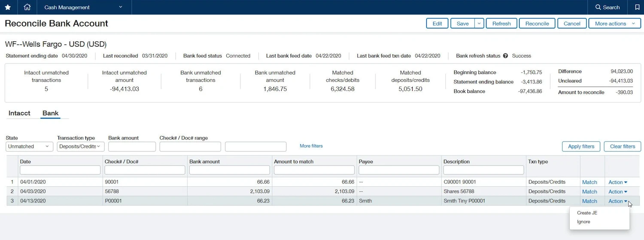Open the bookmark icon in top bar
This screenshot has width=644, height=240.
[637, 7]
